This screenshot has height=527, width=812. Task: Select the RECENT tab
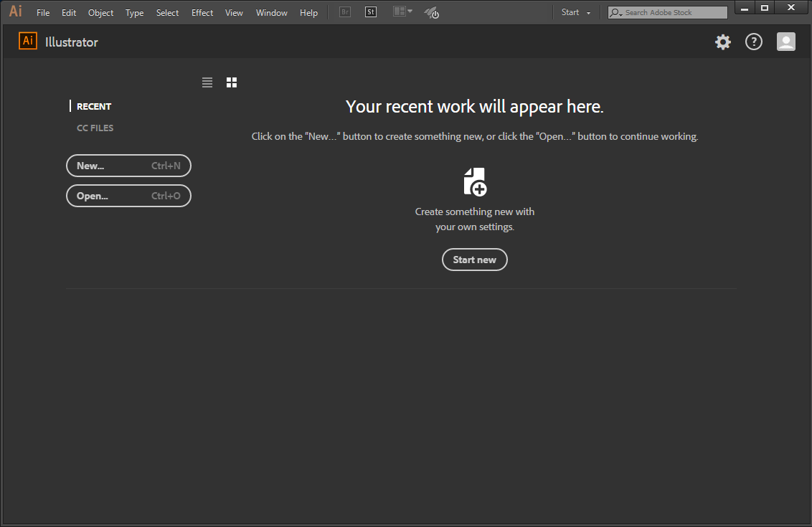click(94, 106)
